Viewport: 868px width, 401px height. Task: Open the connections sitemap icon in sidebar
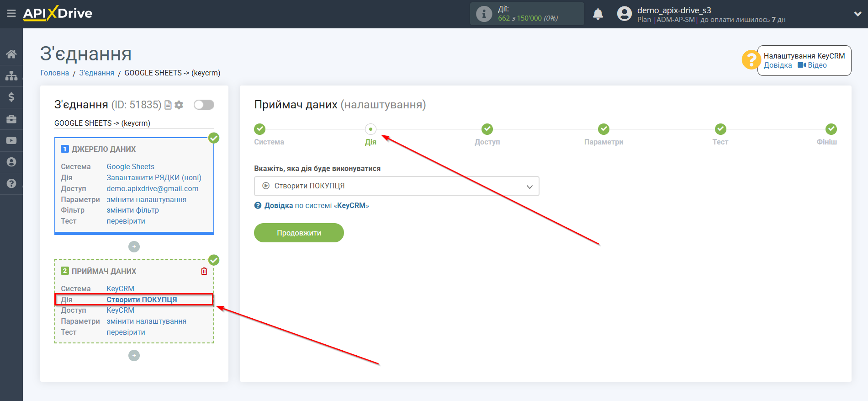pos(11,75)
